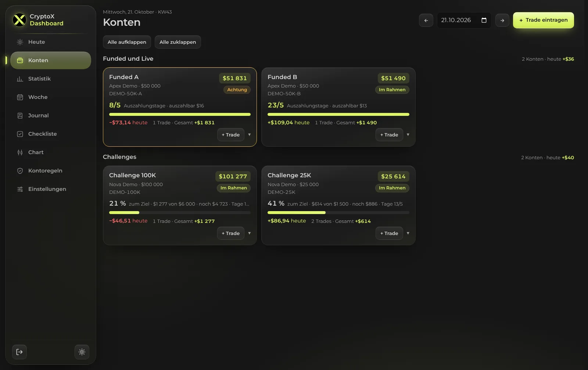The height and width of the screenshot is (370, 588).
Task: Click the $51 490 balance on Funded B
Action: (x=393, y=78)
